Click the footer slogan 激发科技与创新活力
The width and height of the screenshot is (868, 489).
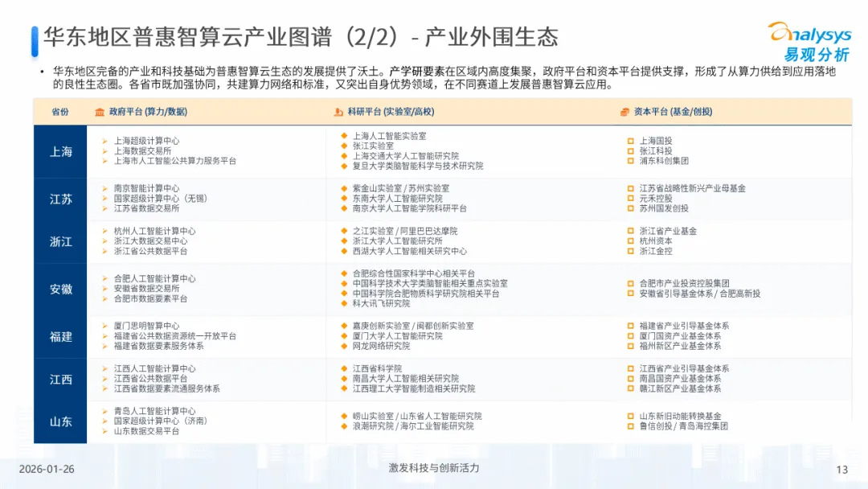(434, 469)
